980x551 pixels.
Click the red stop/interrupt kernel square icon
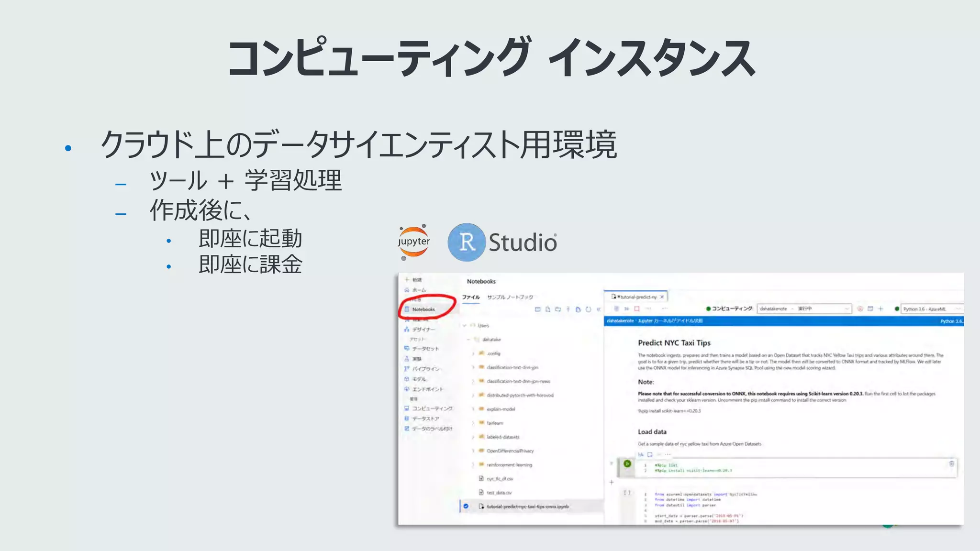coord(637,309)
